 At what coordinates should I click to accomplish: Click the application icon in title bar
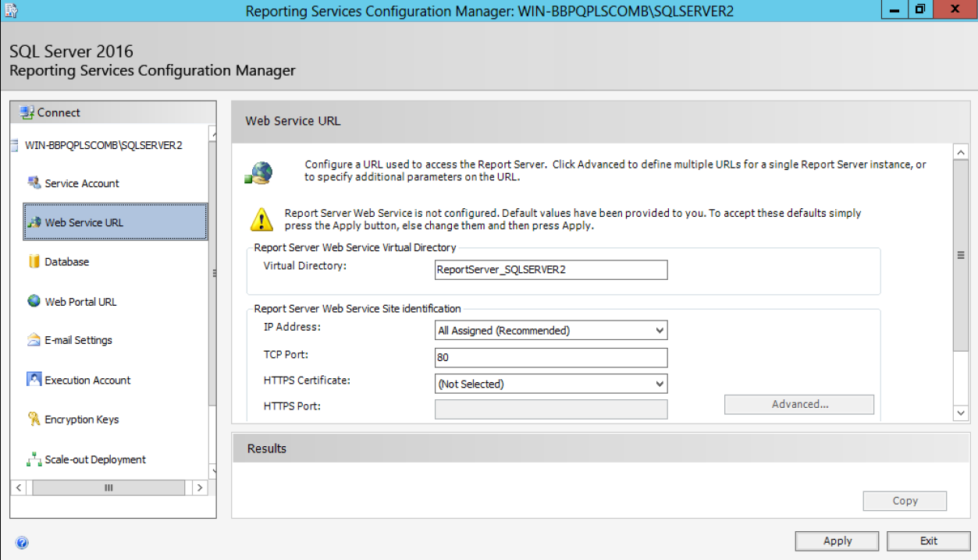coord(12,9)
